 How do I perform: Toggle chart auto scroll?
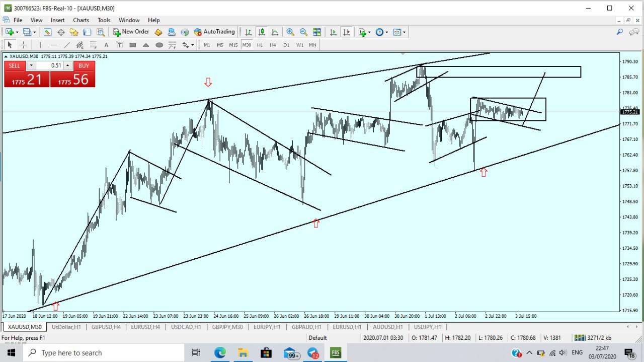(333, 32)
